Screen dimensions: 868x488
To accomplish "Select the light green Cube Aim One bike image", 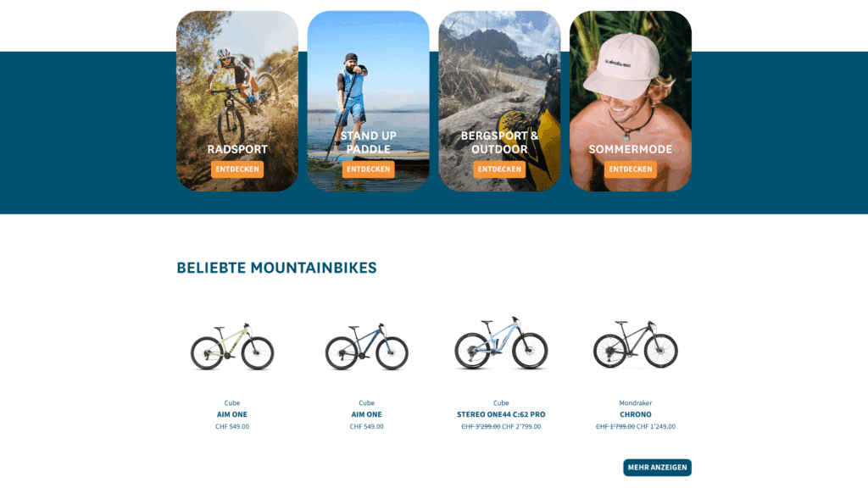I will click(232, 347).
